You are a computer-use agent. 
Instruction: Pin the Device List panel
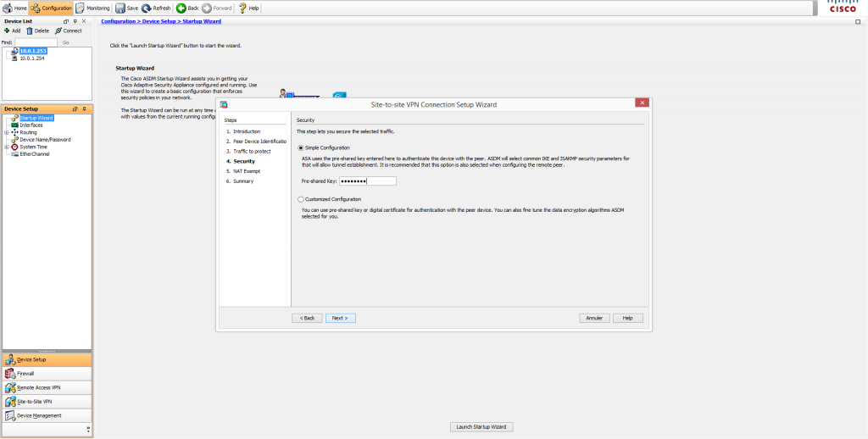point(75,21)
